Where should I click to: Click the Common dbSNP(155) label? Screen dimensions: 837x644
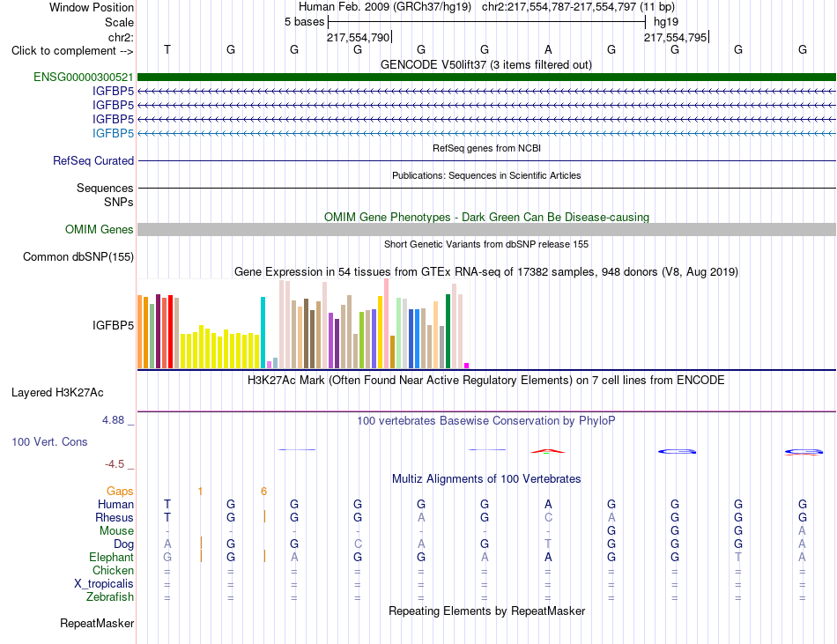pyautogui.click(x=78, y=256)
